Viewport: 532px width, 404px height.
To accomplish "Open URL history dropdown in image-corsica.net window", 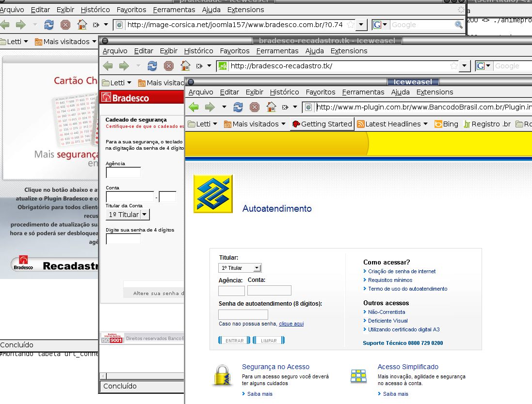I will click(x=361, y=24).
